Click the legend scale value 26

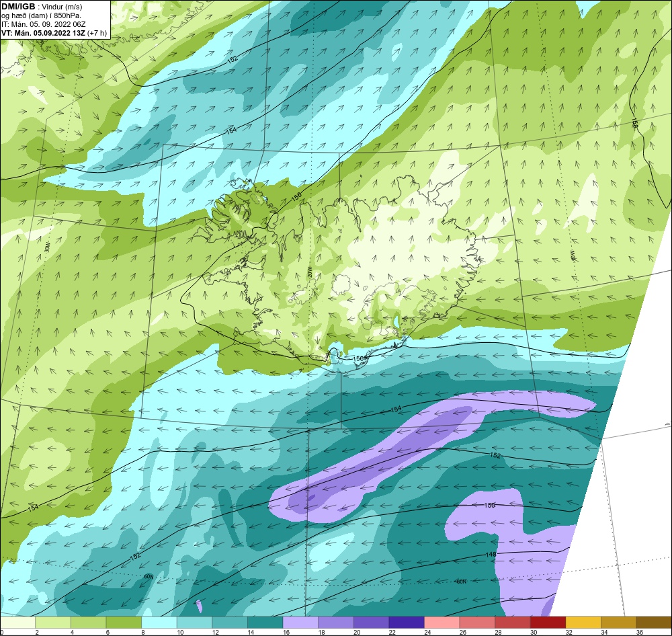463,632
